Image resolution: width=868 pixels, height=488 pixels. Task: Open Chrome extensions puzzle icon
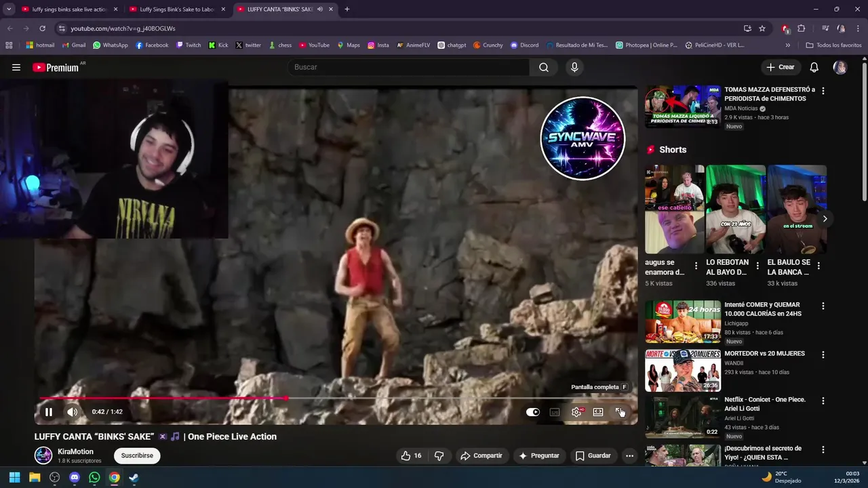point(802,28)
